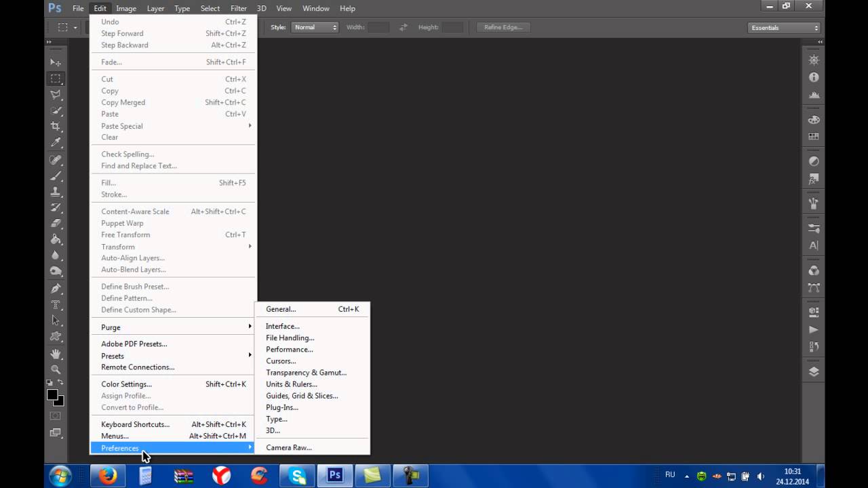The width and height of the screenshot is (868, 488).
Task: Click the Windows Start button
Action: coord(60,476)
